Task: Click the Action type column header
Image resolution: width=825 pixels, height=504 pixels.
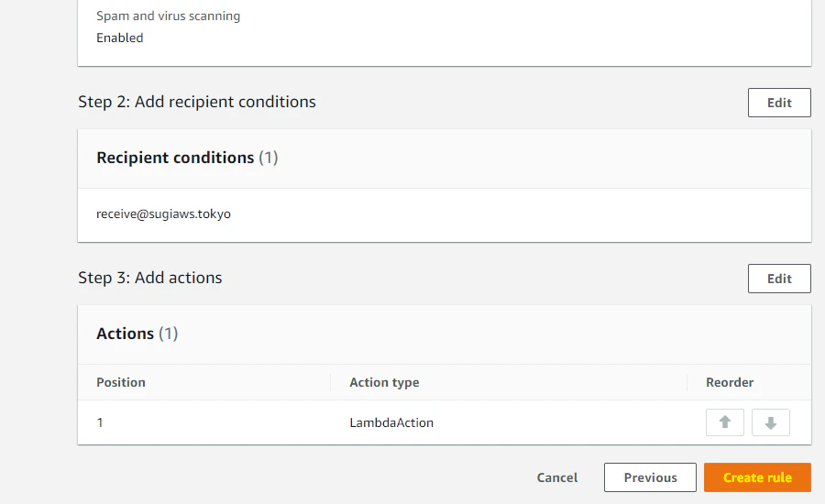Action: point(384,382)
